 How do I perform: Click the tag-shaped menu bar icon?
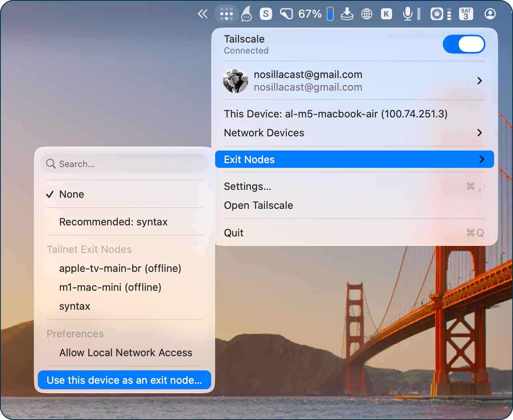click(x=286, y=14)
